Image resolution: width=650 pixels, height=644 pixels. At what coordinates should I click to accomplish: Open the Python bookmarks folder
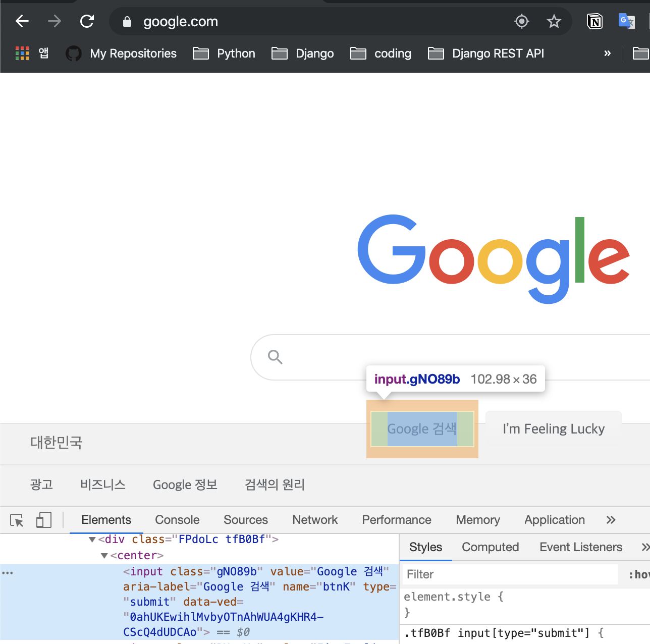(224, 53)
